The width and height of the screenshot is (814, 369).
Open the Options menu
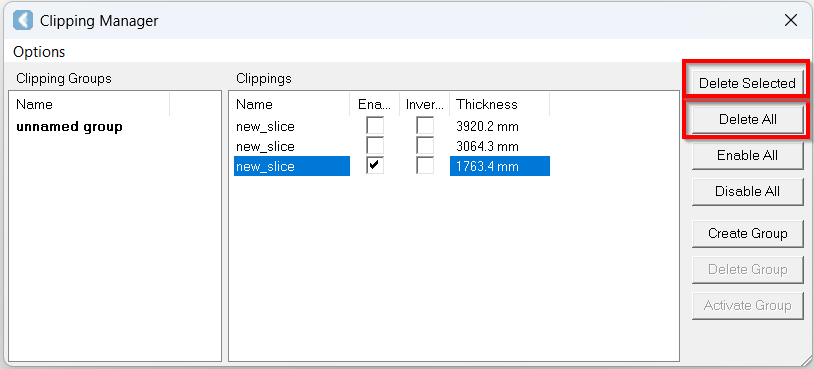point(39,52)
